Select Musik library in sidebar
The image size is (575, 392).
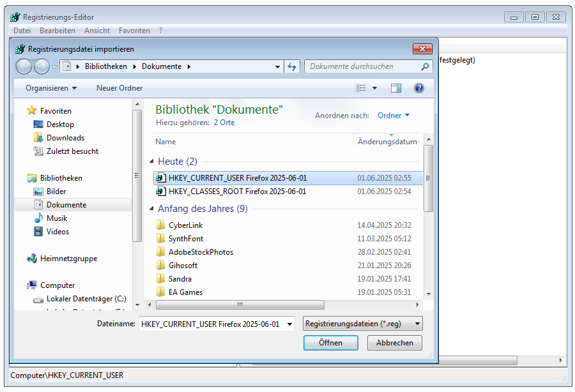(57, 218)
